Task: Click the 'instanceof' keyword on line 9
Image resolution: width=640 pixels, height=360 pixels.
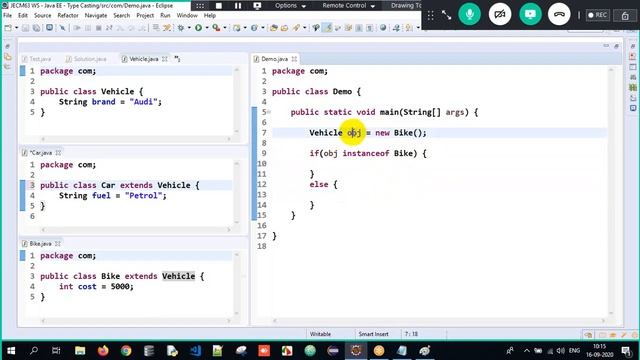Action: (x=366, y=153)
